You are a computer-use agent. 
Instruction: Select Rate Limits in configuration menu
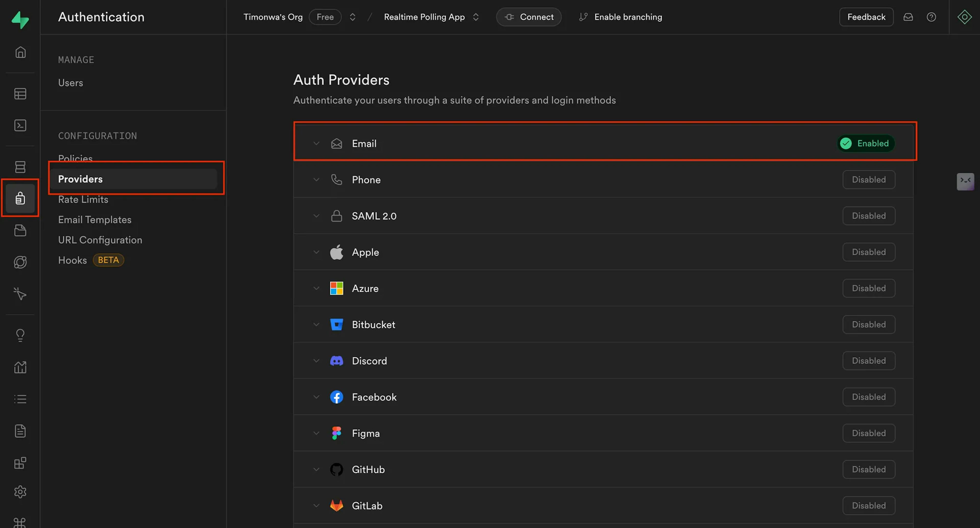(83, 199)
